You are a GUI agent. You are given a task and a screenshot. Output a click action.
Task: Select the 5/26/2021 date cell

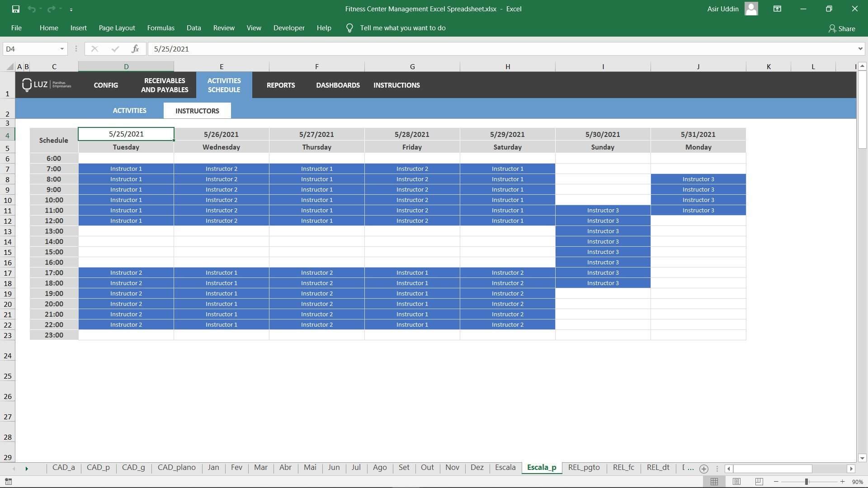221,134
